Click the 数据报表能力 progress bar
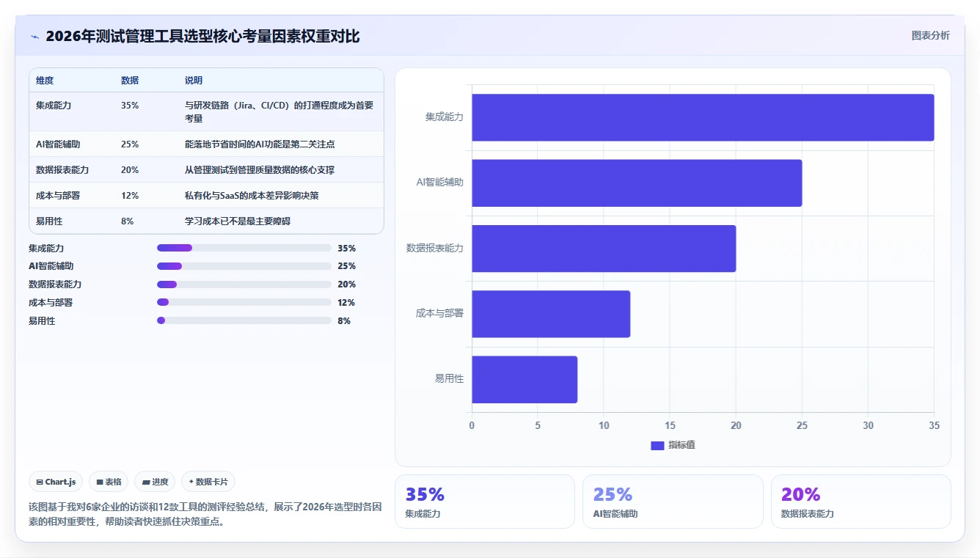The height and width of the screenshot is (558, 980). click(x=244, y=284)
